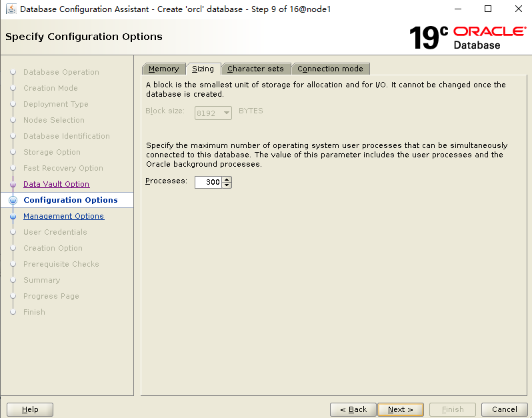Image resolution: width=532 pixels, height=418 pixels.
Task: Click the Block size label
Action: pyautogui.click(x=165, y=111)
